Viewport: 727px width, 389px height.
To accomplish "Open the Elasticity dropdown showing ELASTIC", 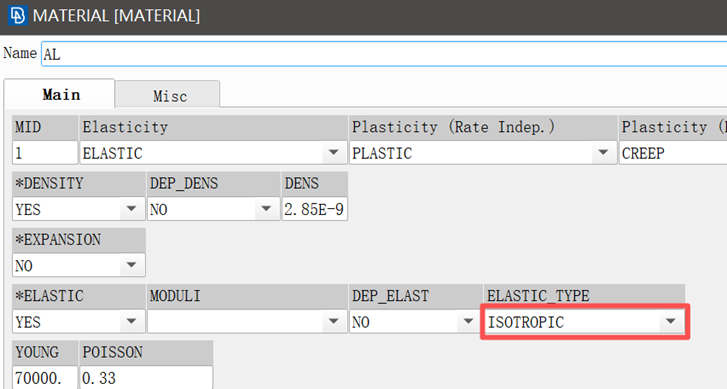I will [213, 153].
